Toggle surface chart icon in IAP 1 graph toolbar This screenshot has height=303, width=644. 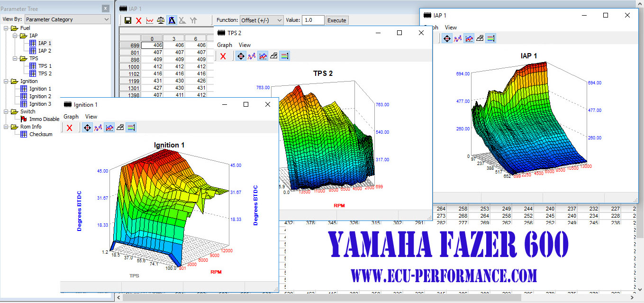tap(469, 38)
